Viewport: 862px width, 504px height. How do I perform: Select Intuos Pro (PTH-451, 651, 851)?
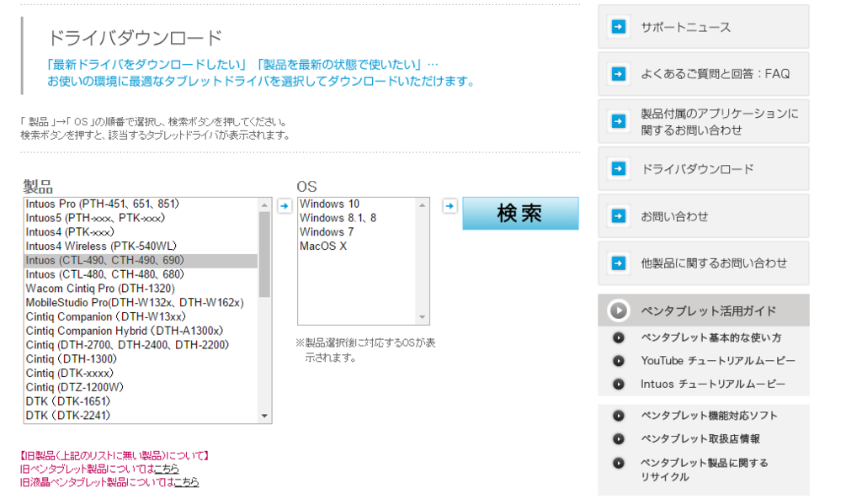[141, 204]
